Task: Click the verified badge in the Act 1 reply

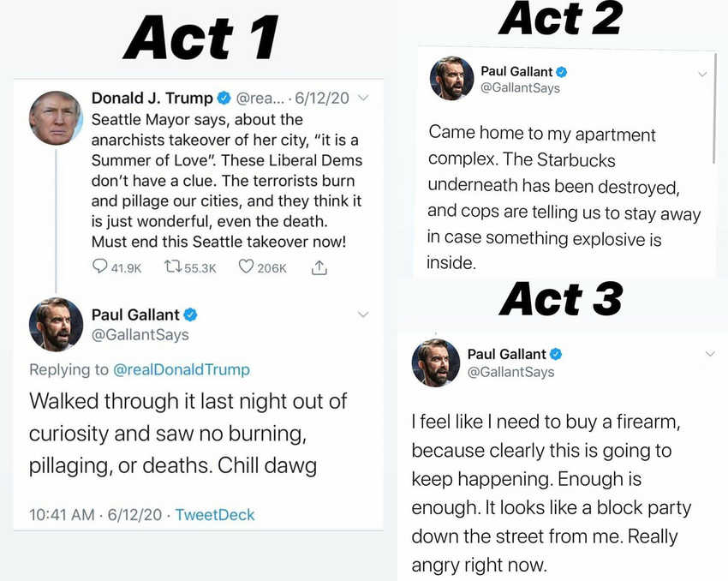Action: (191, 314)
